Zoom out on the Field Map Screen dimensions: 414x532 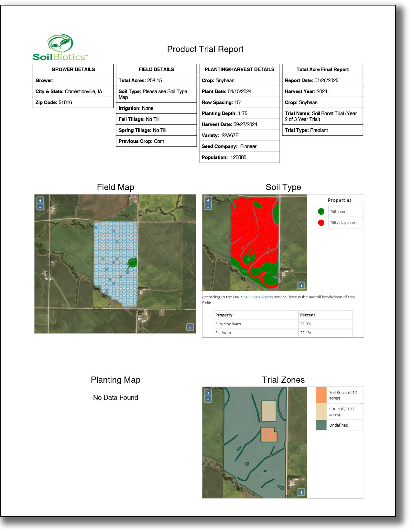click(x=40, y=207)
